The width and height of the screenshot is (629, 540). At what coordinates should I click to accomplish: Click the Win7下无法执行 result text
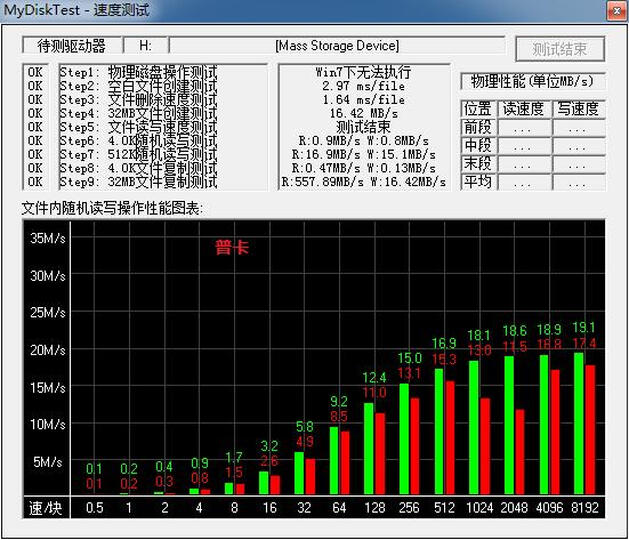[x=363, y=72]
